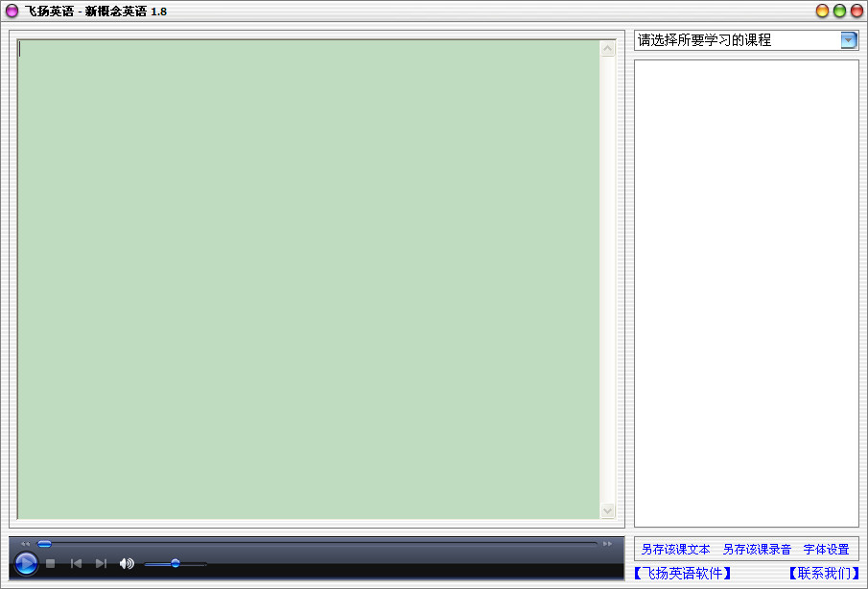Close window with the red button
This screenshot has width=868, height=589.
click(x=856, y=12)
